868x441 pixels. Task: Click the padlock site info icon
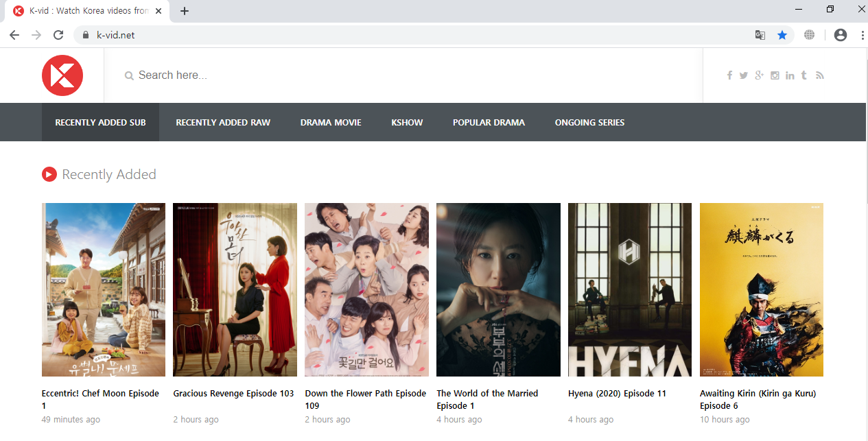pos(86,35)
